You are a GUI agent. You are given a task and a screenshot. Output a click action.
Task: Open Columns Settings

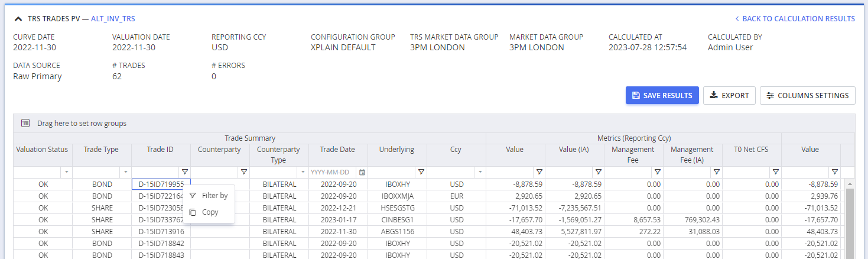[x=807, y=95]
